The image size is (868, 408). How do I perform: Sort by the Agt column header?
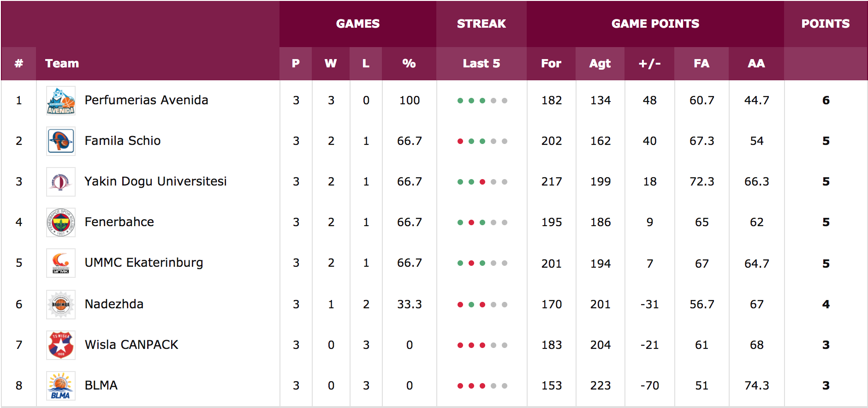(600, 63)
